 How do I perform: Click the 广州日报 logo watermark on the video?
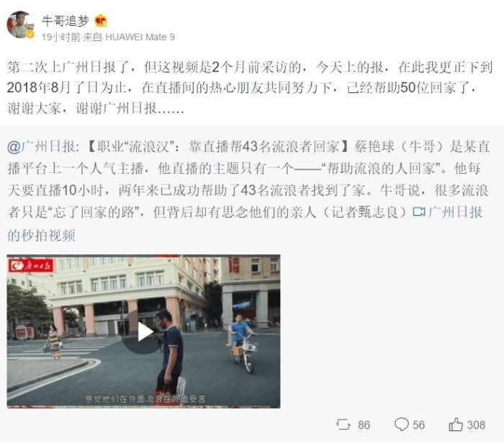click(x=30, y=266)
